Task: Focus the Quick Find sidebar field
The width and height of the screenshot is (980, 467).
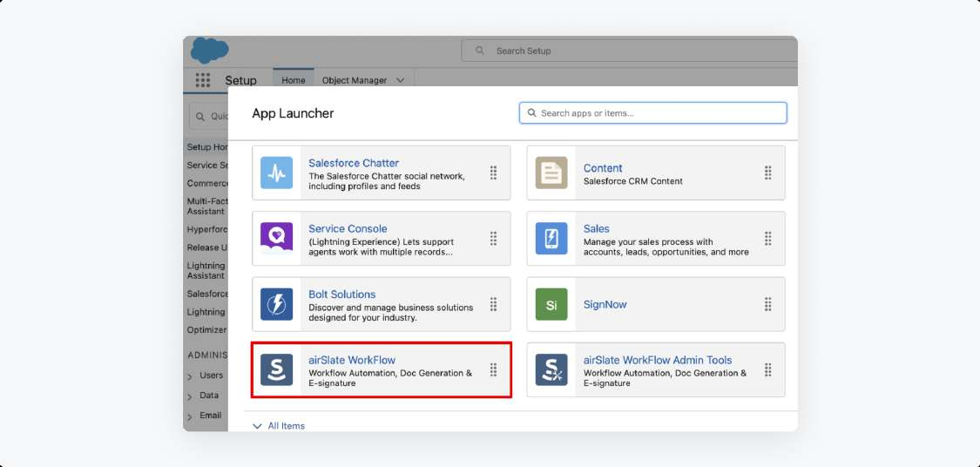Action: [x=209, y=116]
